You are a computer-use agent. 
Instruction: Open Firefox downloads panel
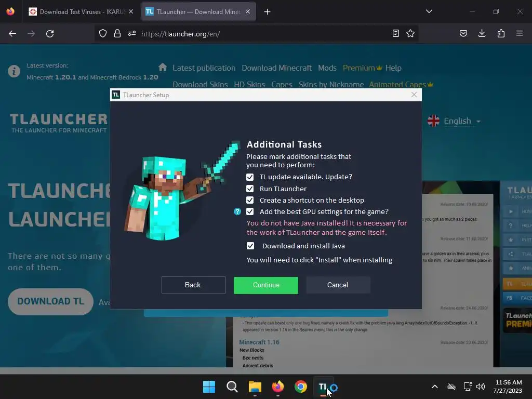[x=482, y=33]
